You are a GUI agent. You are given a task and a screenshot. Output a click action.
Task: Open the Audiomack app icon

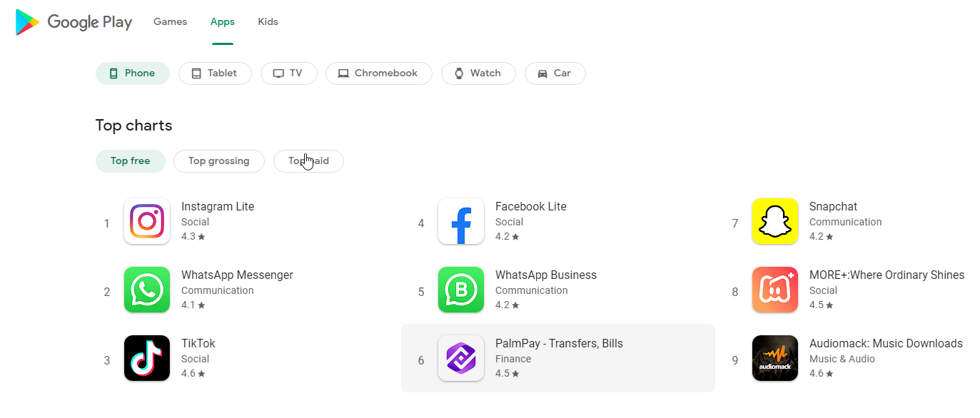(x=775, y=358)
